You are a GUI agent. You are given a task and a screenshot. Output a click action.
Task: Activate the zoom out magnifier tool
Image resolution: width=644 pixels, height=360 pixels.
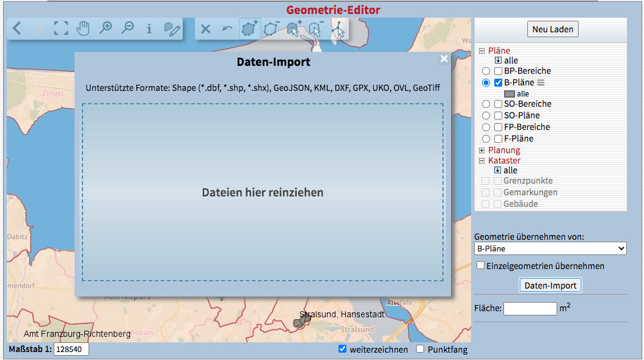[x=127, y=28]
